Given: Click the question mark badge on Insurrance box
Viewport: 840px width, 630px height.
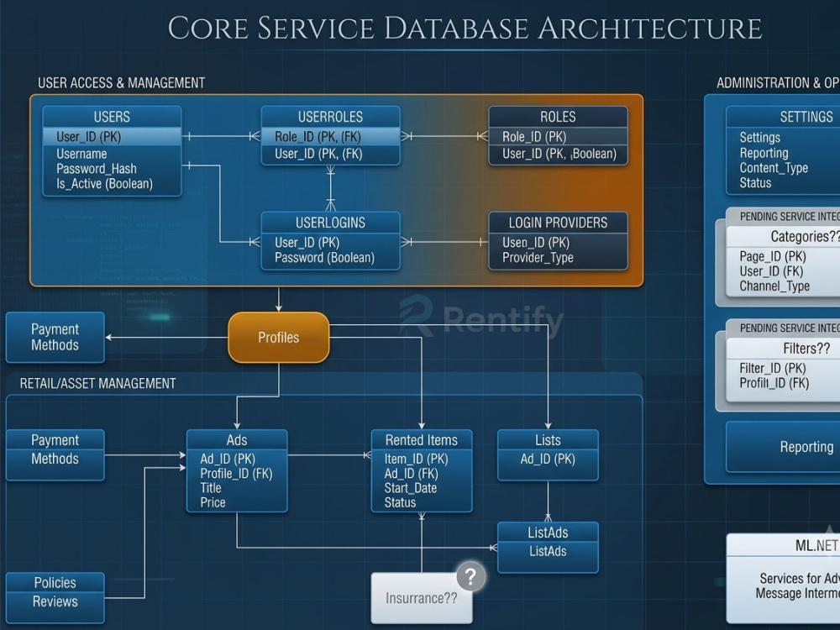Looking at the screenshot, I should (x=471, y=576).
